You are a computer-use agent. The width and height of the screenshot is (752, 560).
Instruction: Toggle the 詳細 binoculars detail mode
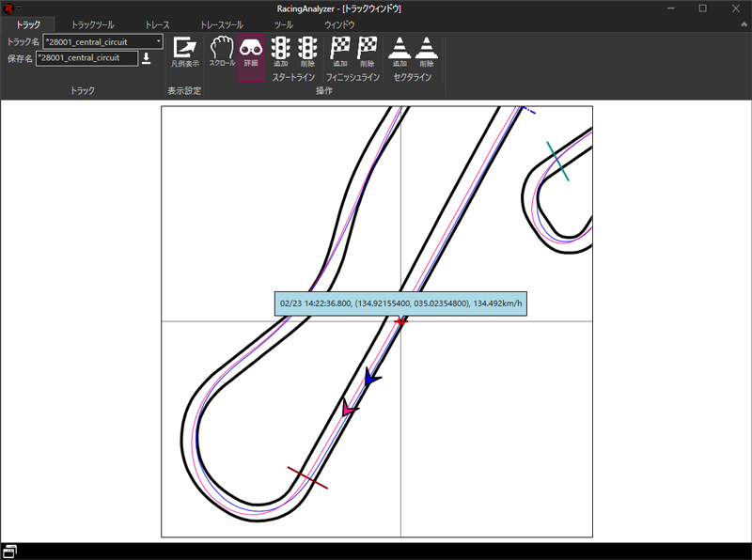coord(250,51)
